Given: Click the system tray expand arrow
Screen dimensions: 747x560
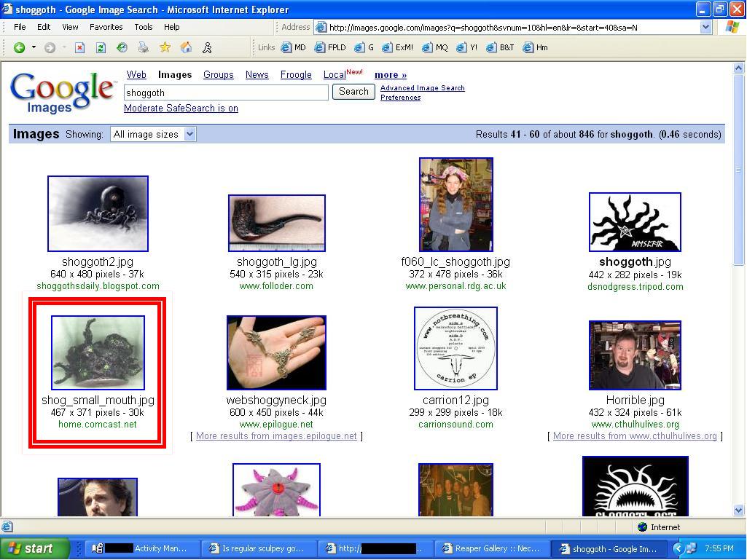Looking at the screenshot, I should click(678, 548).
